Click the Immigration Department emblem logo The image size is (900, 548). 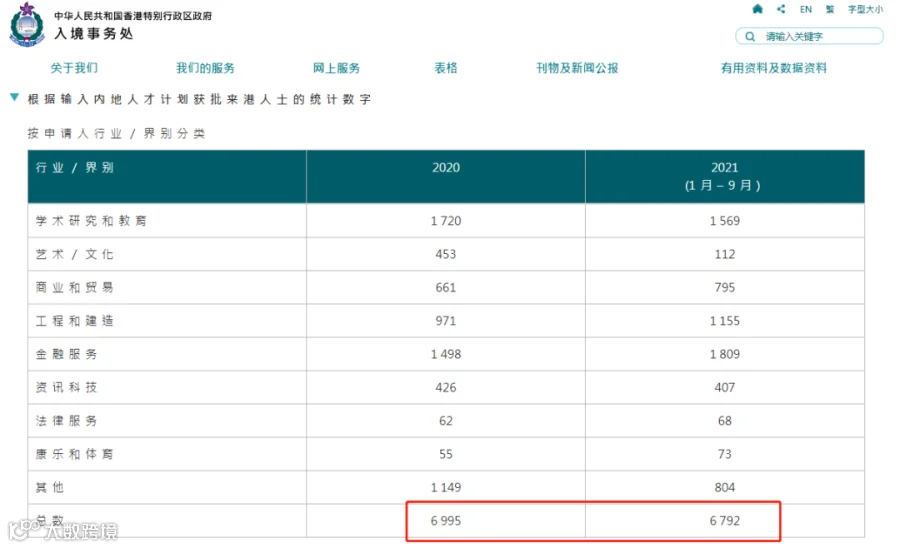27,25
